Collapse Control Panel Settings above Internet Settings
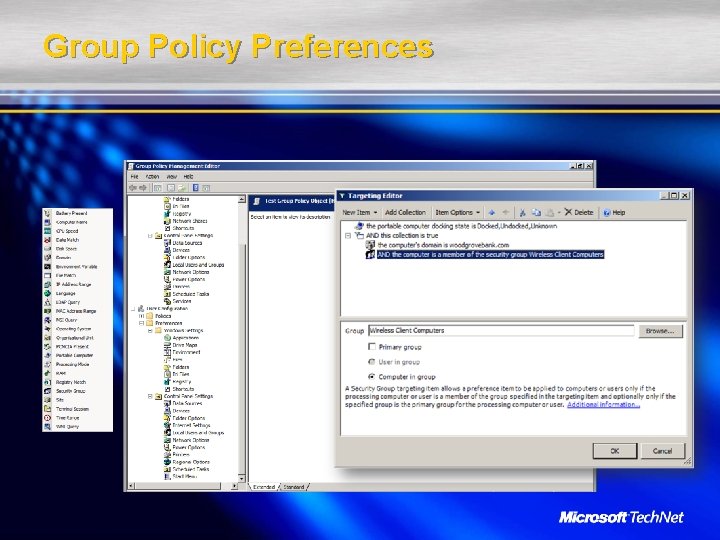The height and width of the screenshot is (540, 720). pyautogui.click(x=150, y=396)
